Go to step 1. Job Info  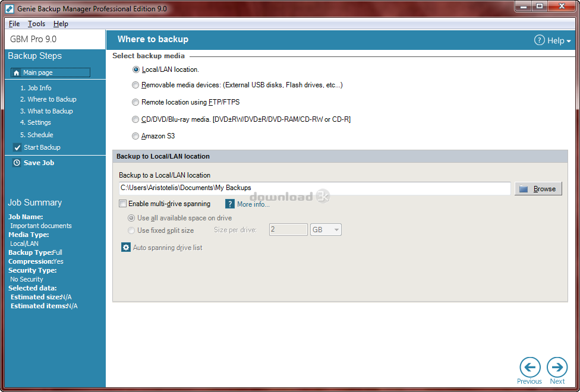[36, 88]
